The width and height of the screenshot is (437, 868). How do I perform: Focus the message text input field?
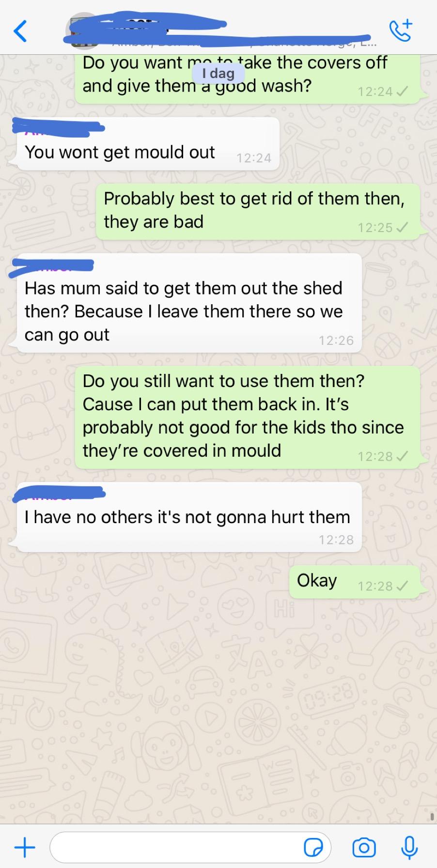tap(190, 847)
